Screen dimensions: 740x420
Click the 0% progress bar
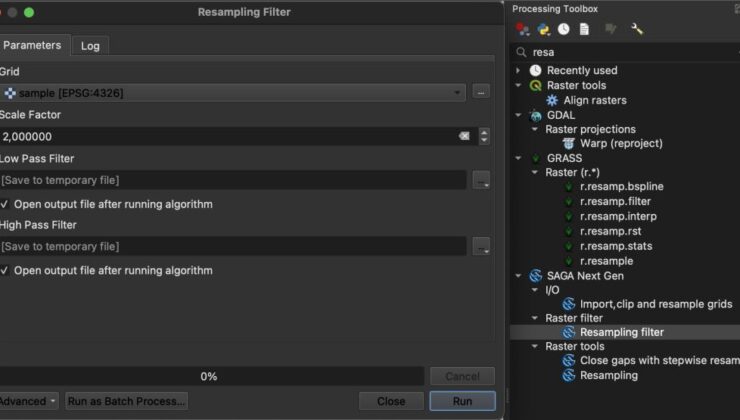(211, 377)
